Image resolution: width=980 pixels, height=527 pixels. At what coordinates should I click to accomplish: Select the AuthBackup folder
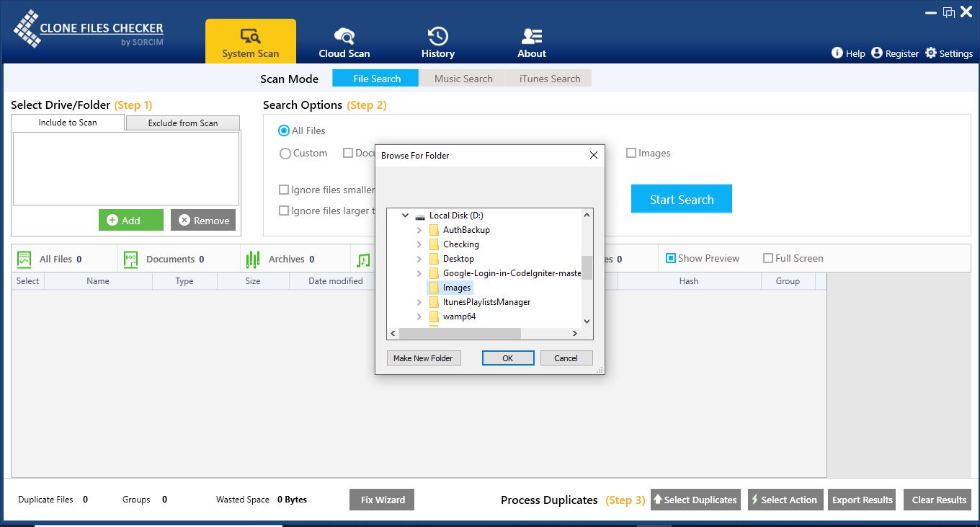tap(466, 230)
